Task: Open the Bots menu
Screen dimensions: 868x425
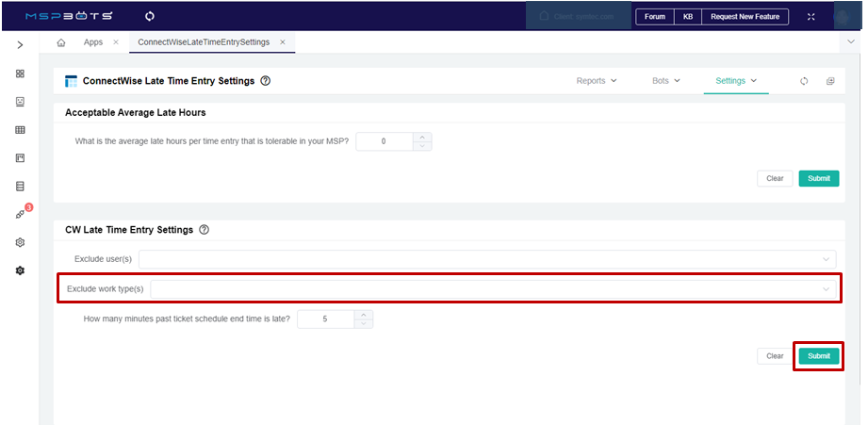Action: [x=665, y=81]
